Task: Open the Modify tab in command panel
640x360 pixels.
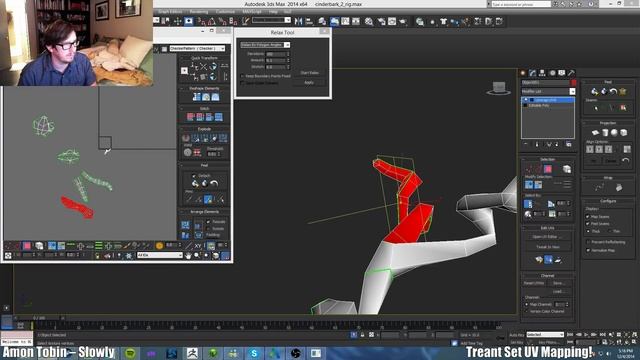Action: 533,73
